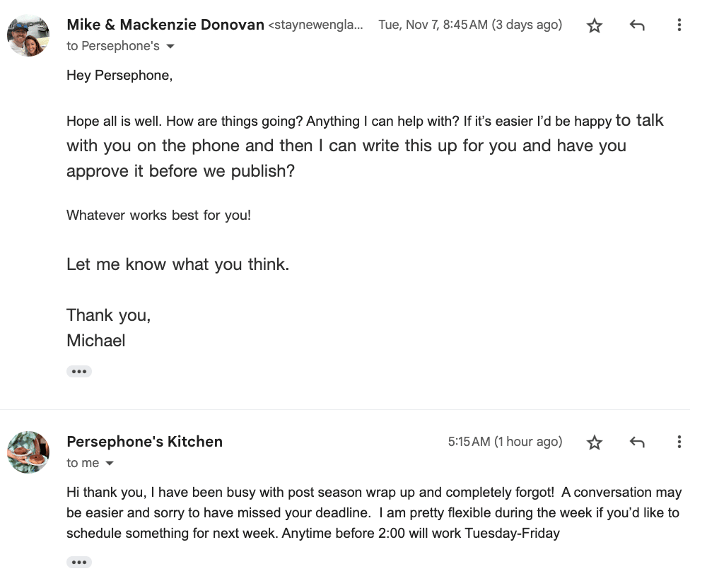This screenshot has height=588, width=707.
Task: Click Mike & Mackenzie Donovan profile photo
Action: pos(28,35)
